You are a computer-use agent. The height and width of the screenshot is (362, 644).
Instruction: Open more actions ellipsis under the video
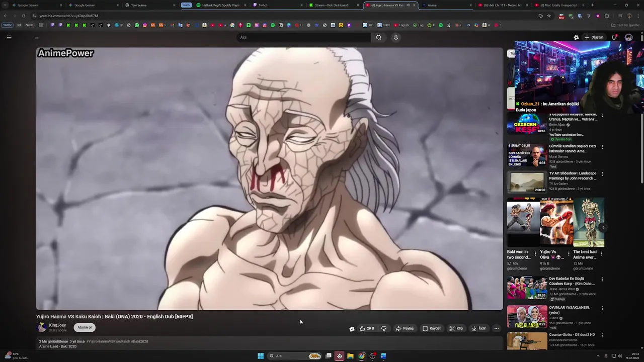pyautogui.click(x=496, y=328)
